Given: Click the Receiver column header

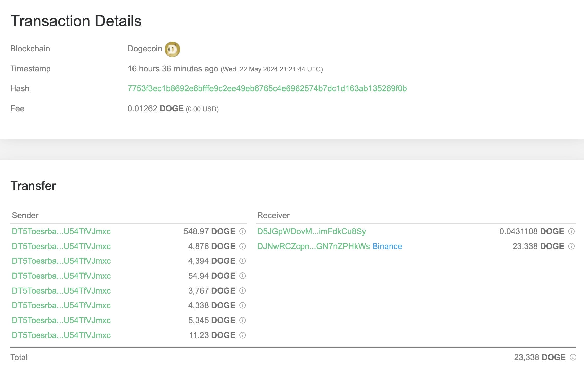Looking at the screenshot, I should 273,215.
